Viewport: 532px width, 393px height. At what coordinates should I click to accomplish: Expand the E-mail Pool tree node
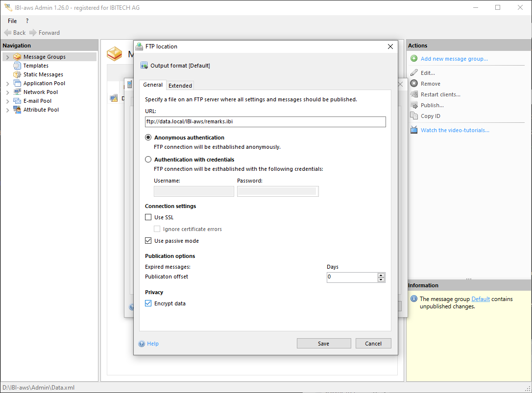tap(7, 101)
